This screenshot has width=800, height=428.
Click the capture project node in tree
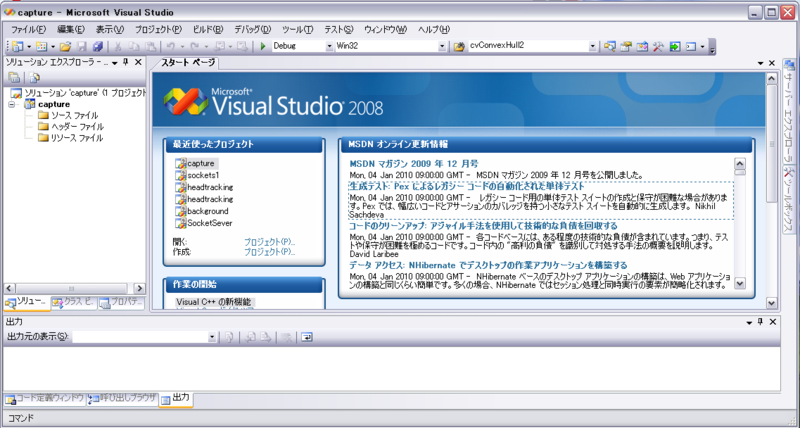54,104
